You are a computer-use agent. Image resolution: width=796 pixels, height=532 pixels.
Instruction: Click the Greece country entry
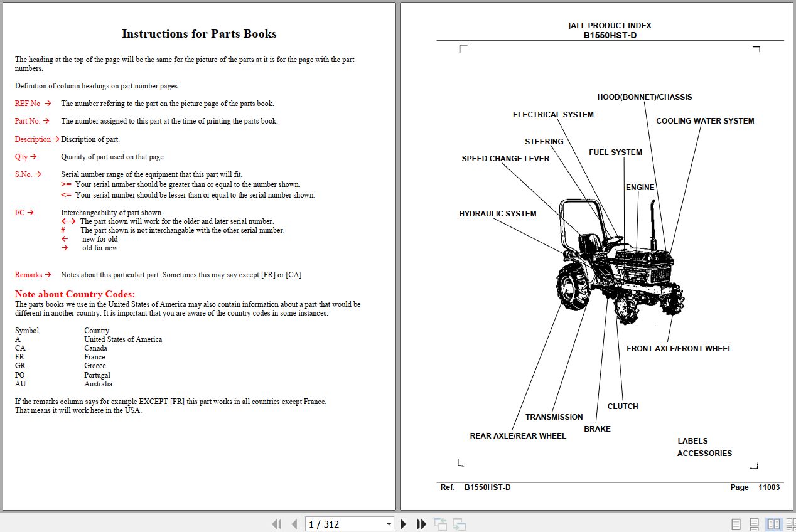click(x=95, y=366)
